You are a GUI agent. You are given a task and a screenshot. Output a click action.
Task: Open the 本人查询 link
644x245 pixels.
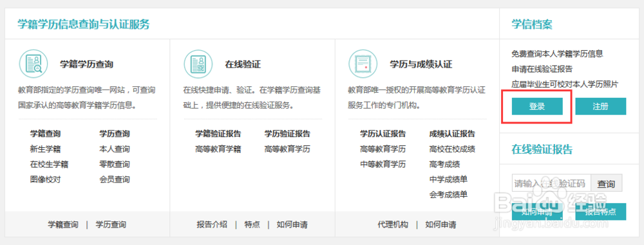pos(115,149)
